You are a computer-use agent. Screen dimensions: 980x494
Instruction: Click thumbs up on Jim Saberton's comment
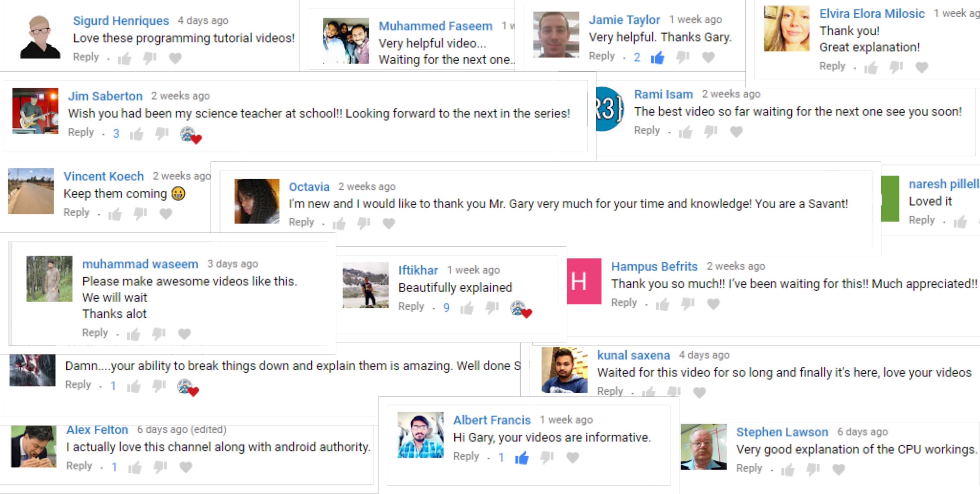pos(136,134)
